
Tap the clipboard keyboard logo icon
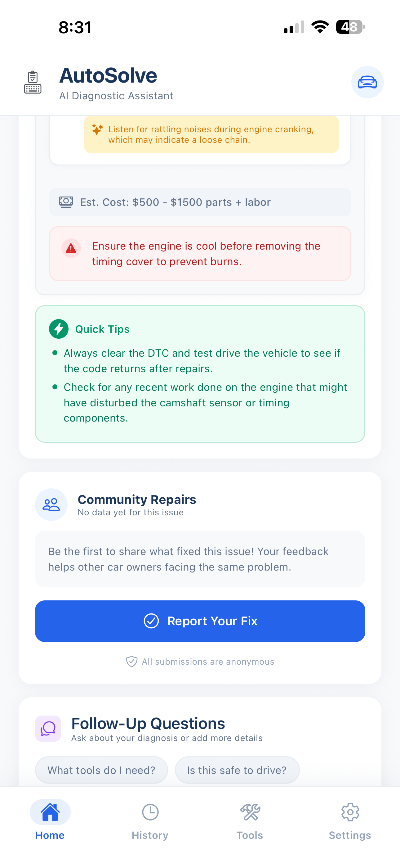[33, 82]
